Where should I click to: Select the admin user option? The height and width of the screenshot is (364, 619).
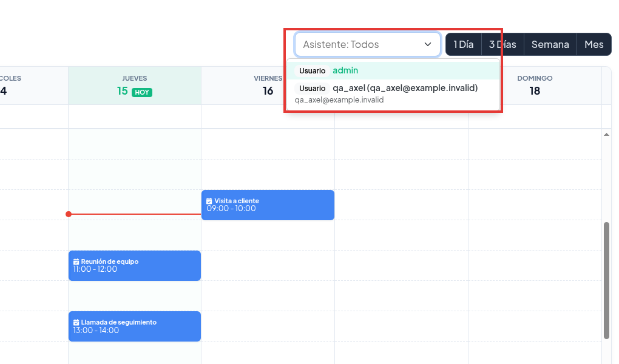393,70
